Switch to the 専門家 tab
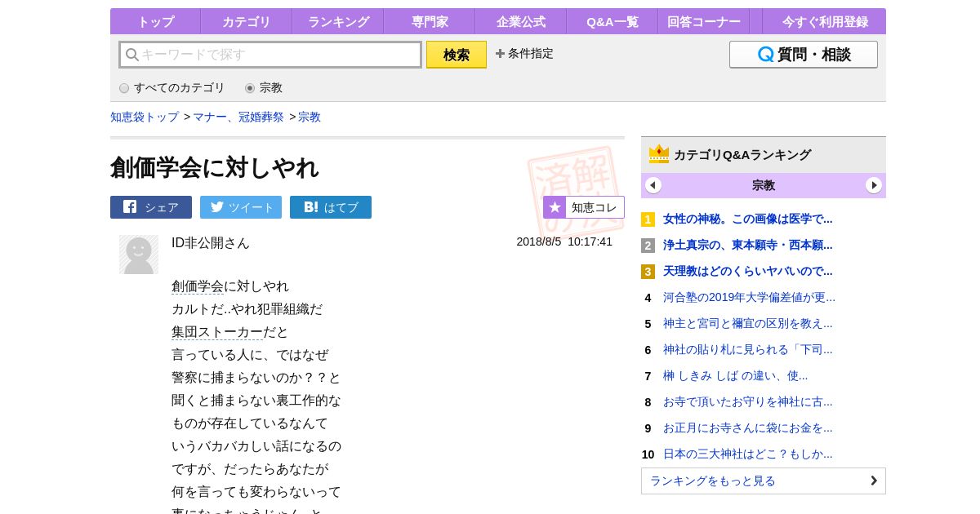Image resolution: width=980 pixels, height=514 pixels. (429, 22)
